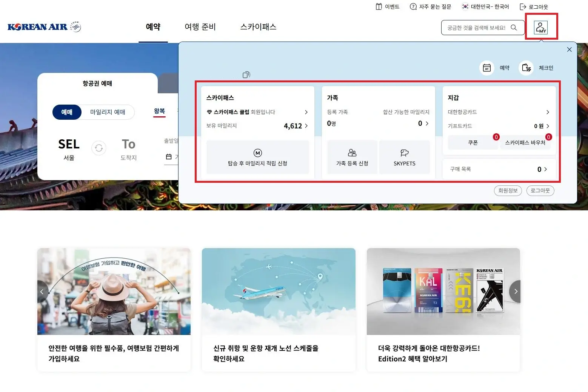The width and height of the screenshot is (588, 392).
Task: Open 자주 묻는 질문 help link
Action: point(430,6)
